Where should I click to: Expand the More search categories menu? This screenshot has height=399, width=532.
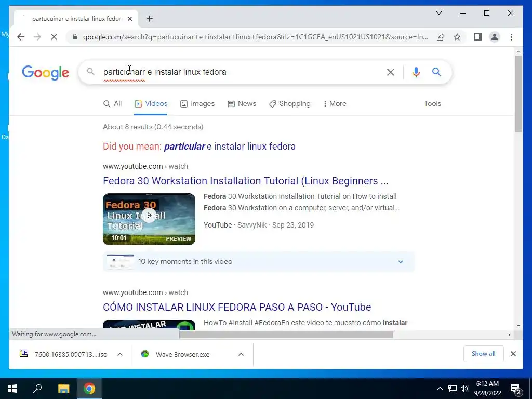pos(335,104)
